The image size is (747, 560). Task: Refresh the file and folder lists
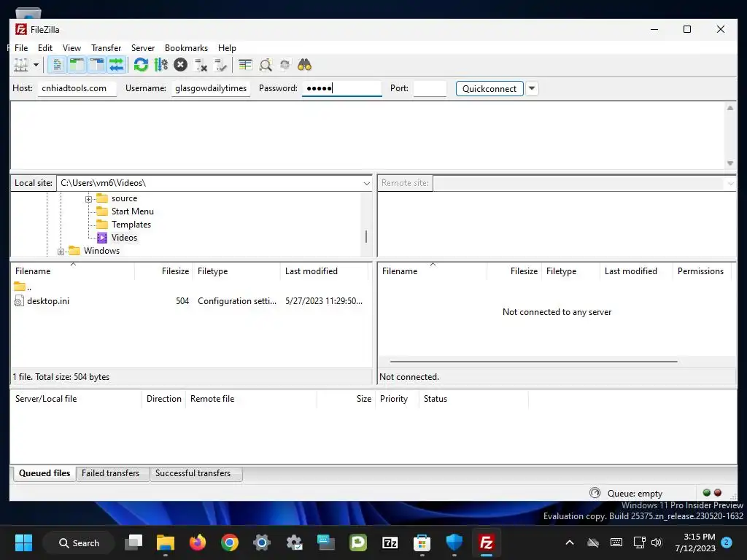click(x=141, y=65)
